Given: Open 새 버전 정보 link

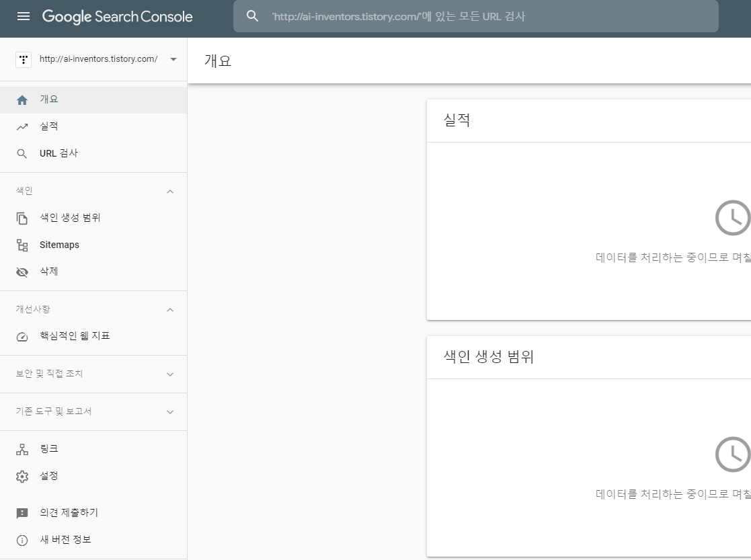Looking at the screenshot, I should coord(93,540).
